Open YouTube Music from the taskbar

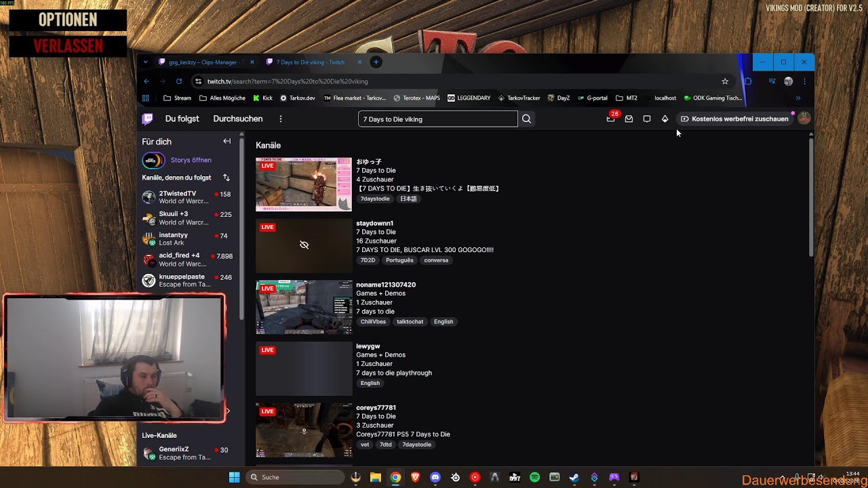pos(475,477)
